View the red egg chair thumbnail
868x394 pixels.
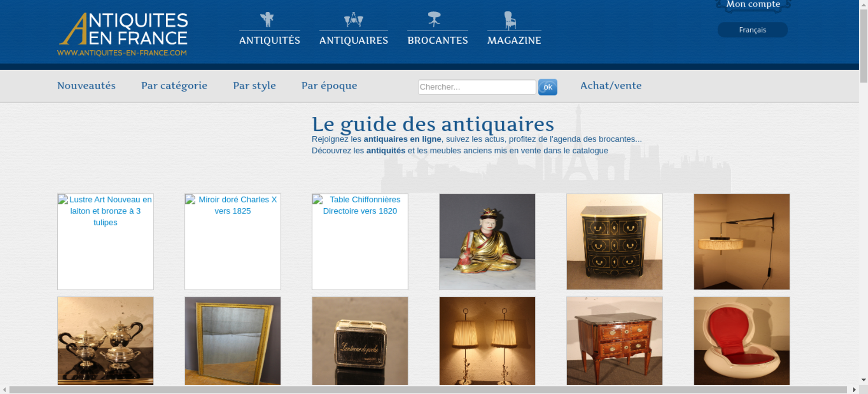click(x=741, y=341)
